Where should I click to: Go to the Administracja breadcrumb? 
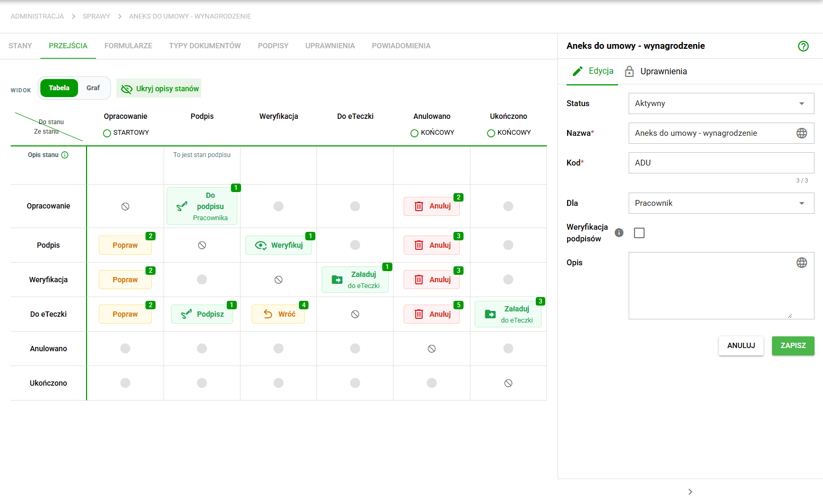point(37,16)
